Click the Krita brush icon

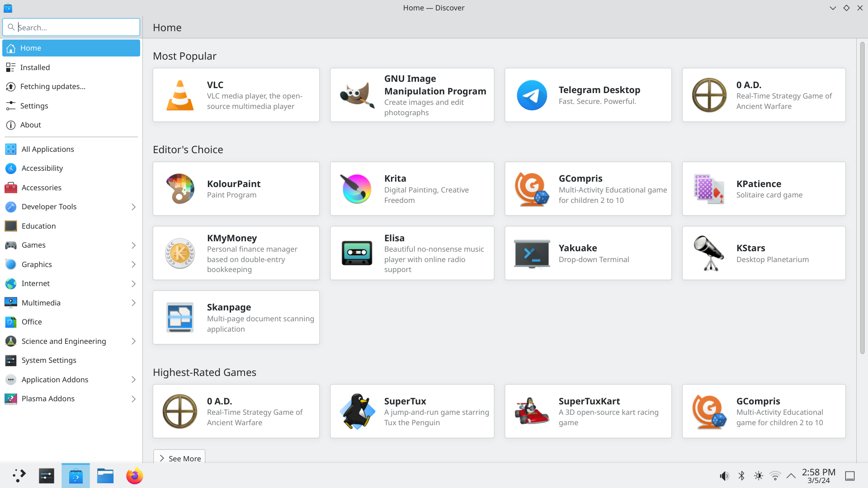coord(357,189)
